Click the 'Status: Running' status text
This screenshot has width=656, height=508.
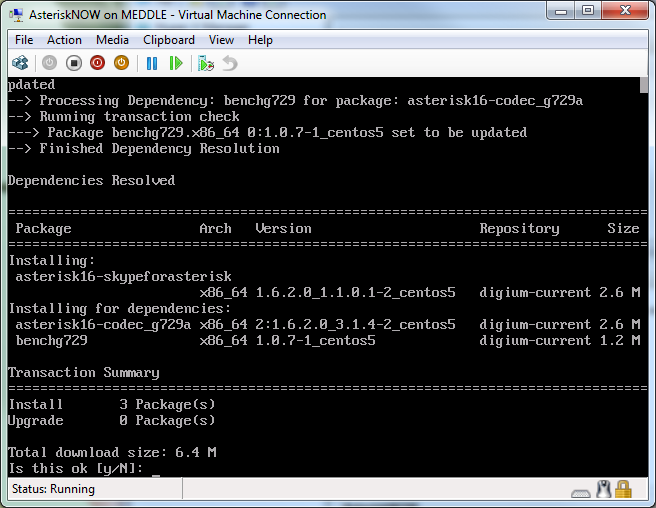[x=53, y=489]
